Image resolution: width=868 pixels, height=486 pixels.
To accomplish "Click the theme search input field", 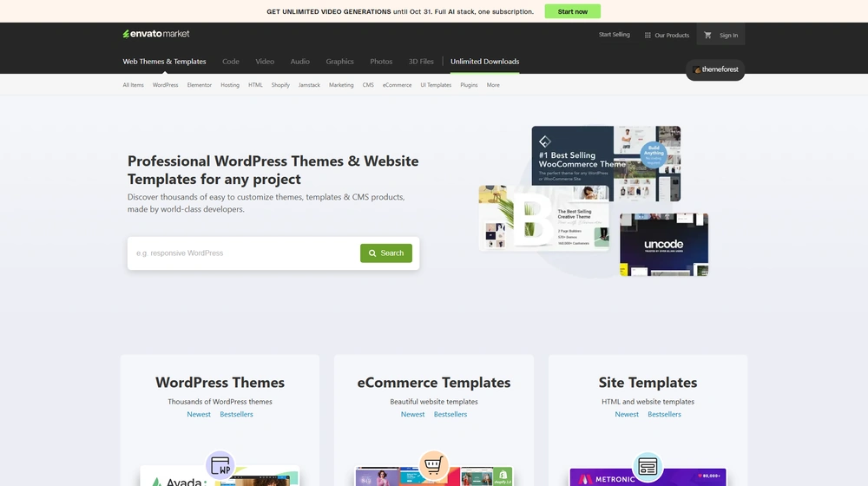I will pyautogui.click(x=243, y=253).
